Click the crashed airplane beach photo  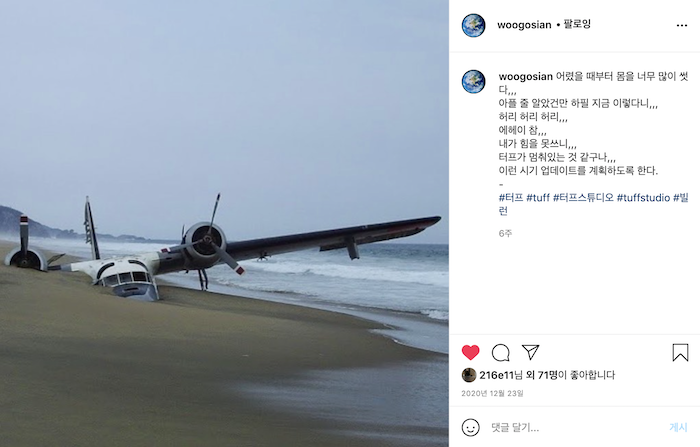pos(224,223)
